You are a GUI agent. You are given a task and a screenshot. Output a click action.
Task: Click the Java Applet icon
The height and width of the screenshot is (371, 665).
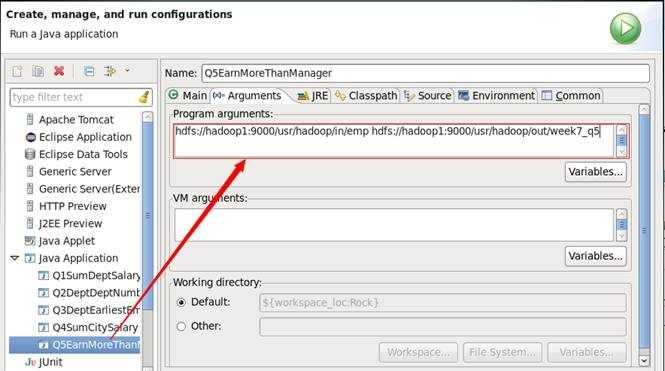(x=30, y=241)
